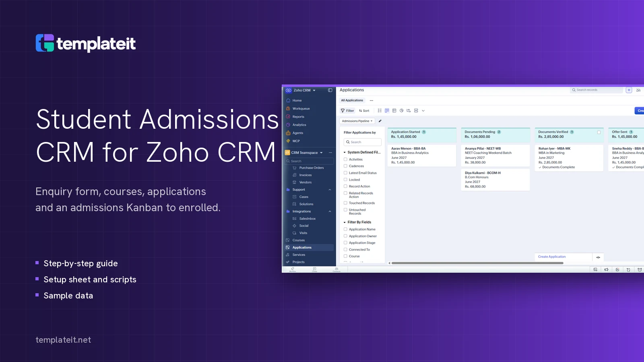Open the announcements megaphone icon in bottom bar
Viewport: 644px width, 362px height.
click(606, 269)
